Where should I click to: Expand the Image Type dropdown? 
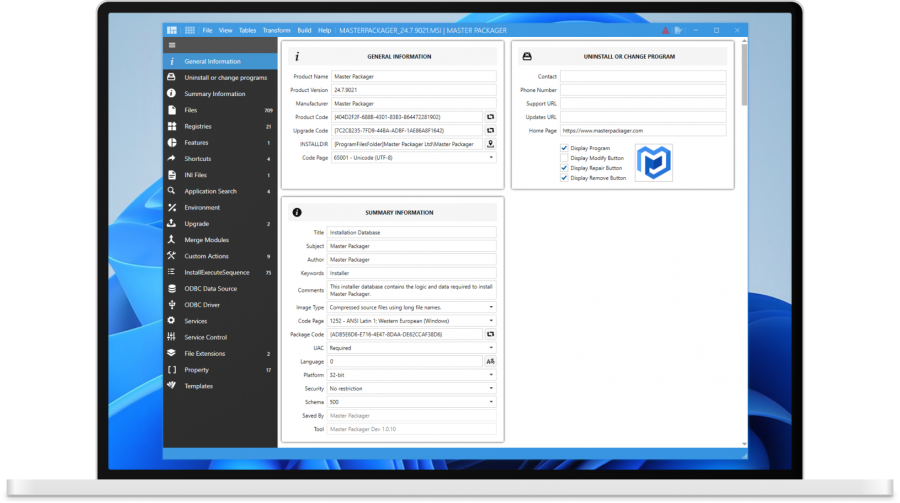(491, 307)
